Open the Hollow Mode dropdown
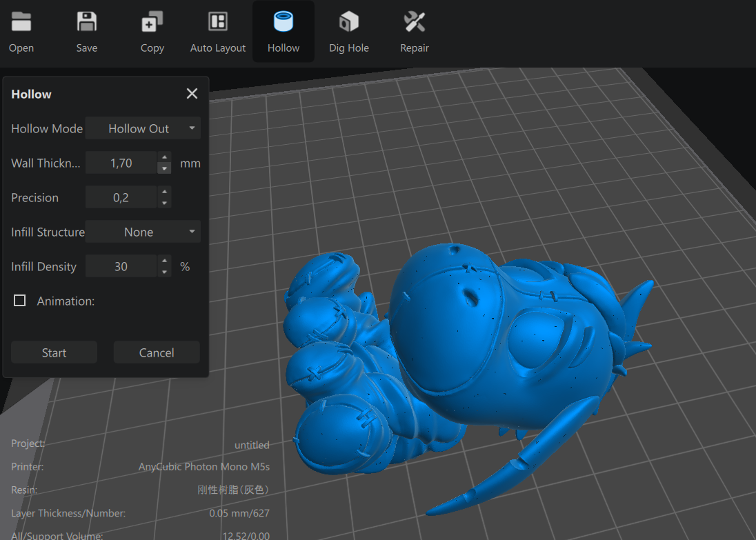The height and width of the screenshot is (540, 756). [x=143, y=128]
